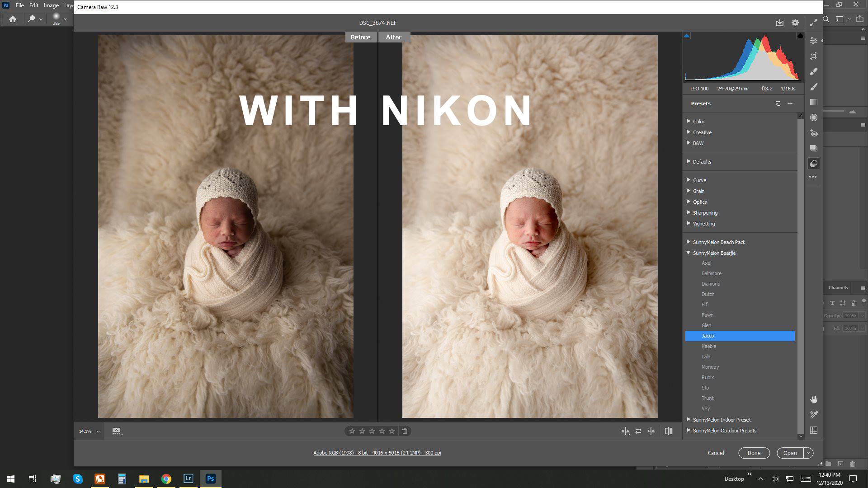Expand the SunnyMelon Indoor Preset group
Screen dimensions: 868x488
[x=688, y=420]
